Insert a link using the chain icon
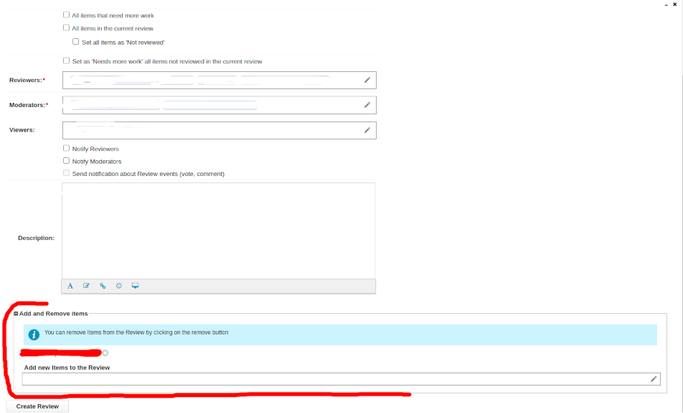Image resolution: width=683 pixels, height=413 pixels. click(x=103, y=286)
